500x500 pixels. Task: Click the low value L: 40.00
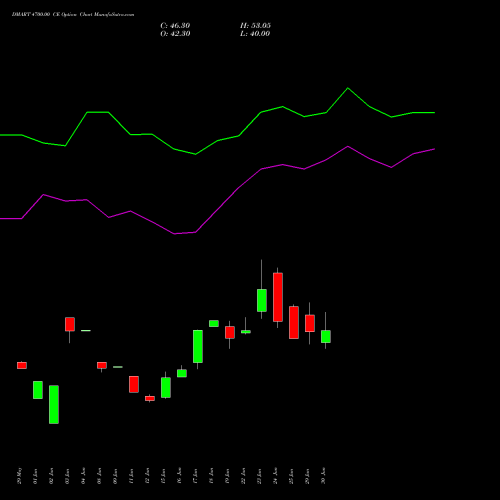pyautogui.click(x=255, y=34)
